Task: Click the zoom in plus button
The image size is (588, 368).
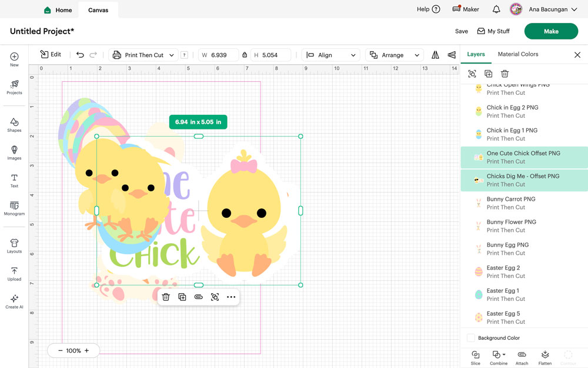Action: point(86,350)
